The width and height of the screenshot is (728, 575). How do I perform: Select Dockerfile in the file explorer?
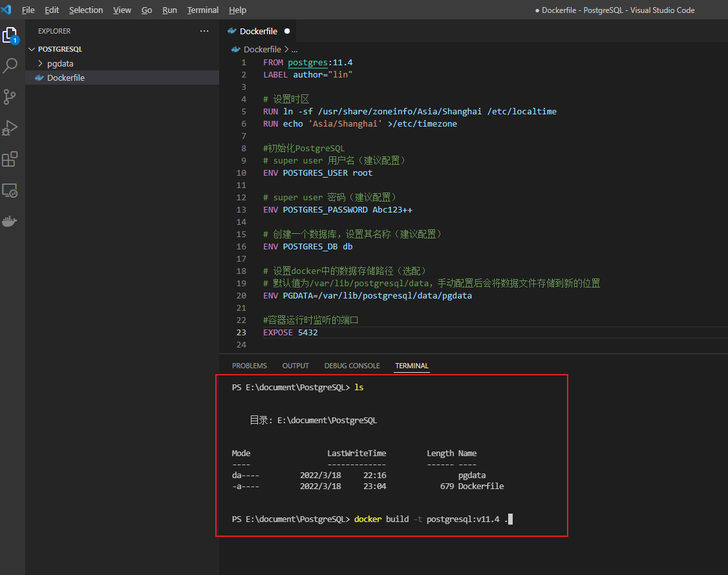pyautogui.click(x=66, y=78)
